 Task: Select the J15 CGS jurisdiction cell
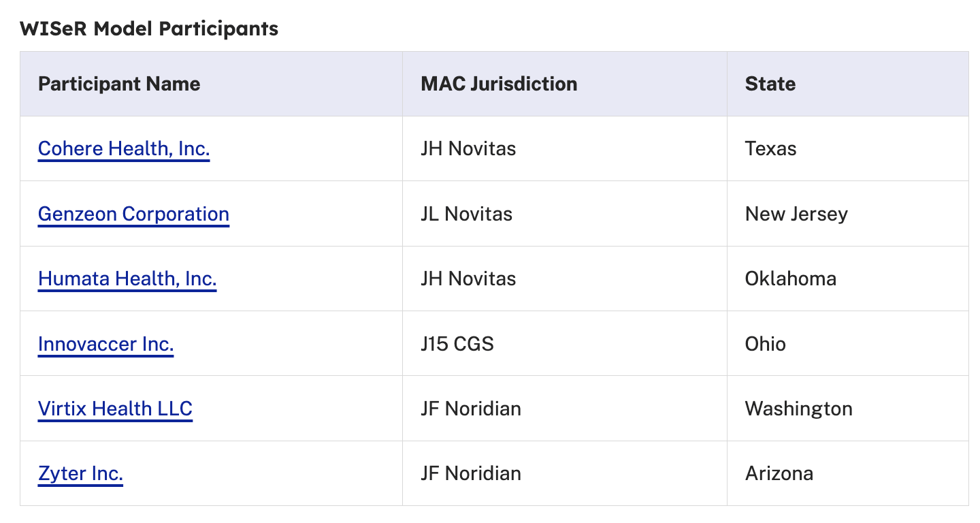tap(457, 344)
